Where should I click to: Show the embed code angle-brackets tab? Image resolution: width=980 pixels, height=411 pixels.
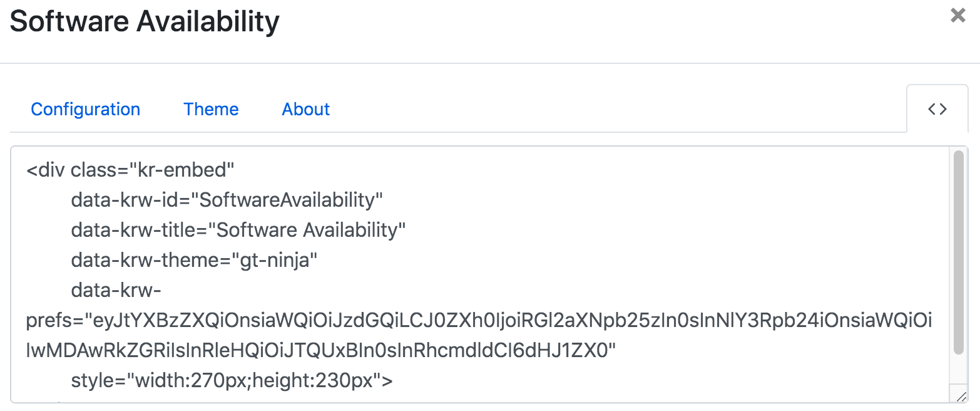[x=937, y=109]
